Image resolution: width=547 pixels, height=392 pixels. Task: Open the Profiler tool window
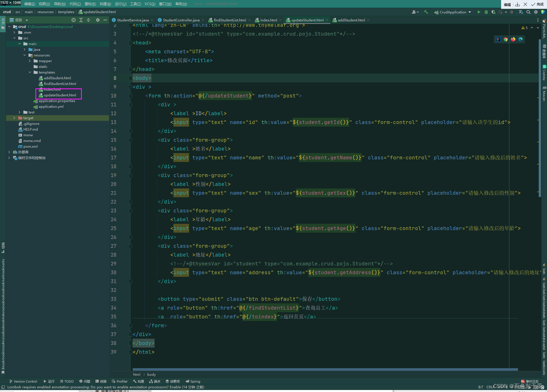point(120,381)
